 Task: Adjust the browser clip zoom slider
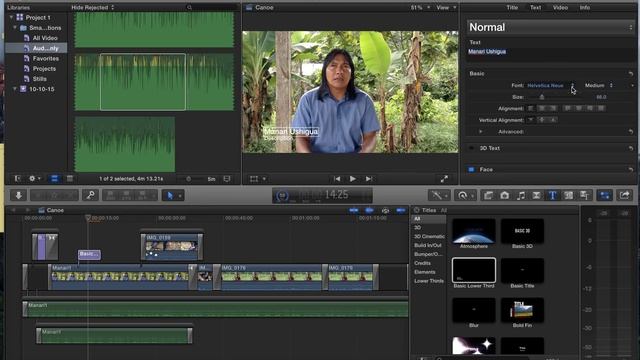[189, 179]
